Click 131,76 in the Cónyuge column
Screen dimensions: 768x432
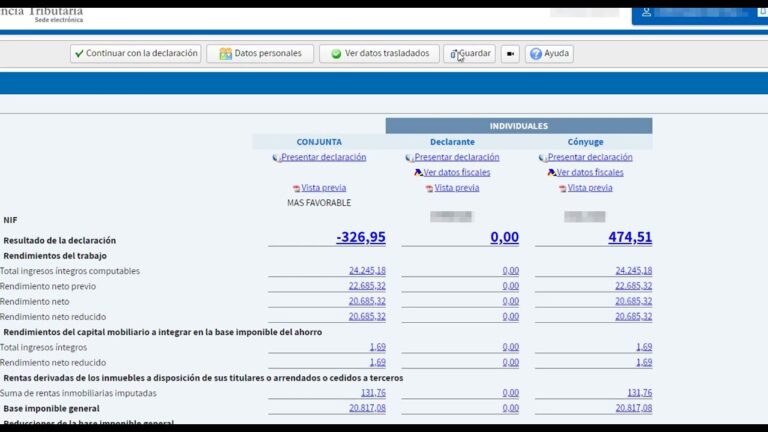(x=639, y=393)
